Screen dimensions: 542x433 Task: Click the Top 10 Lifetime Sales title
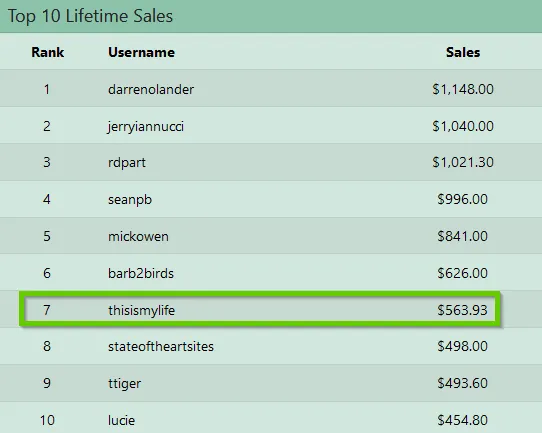(90, 16)
